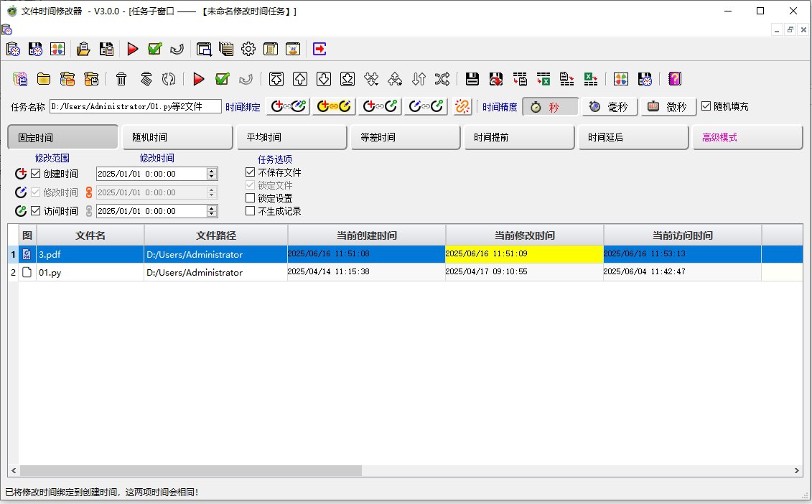
Task: Open a folder to add files
Action: (45, 79)
